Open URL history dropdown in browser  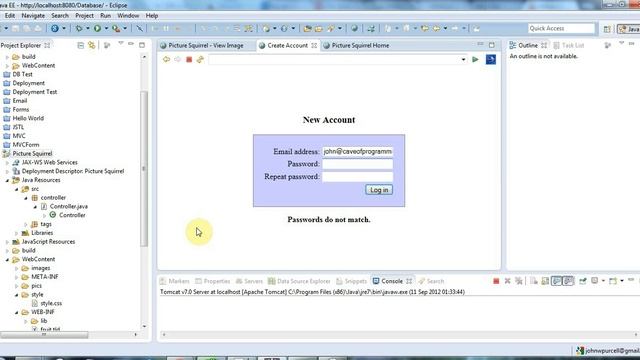click(463, 60)
